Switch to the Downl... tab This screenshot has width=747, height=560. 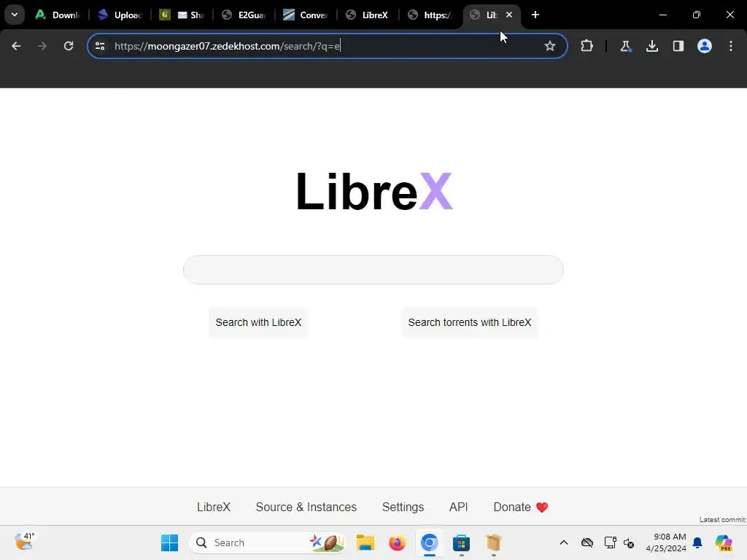[58, 15]
